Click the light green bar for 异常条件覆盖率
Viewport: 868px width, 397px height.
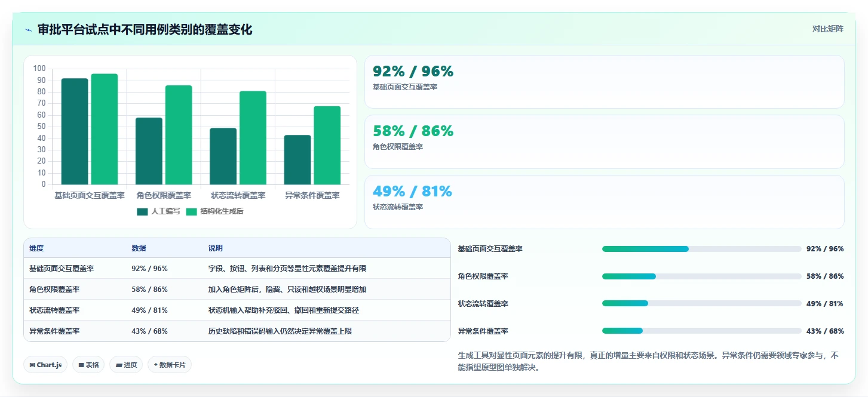327,145
